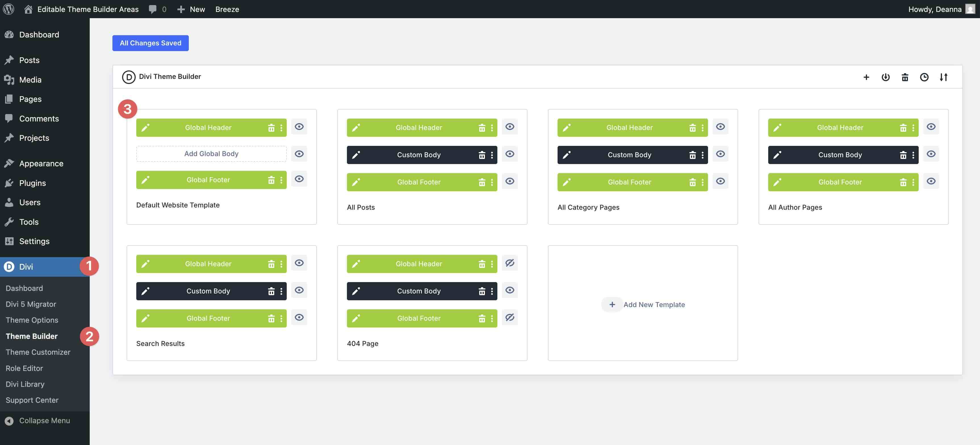This screenshot has width=980, height=445.
Task: Open options menu for All Author Pages Custom Body
Action: (x=913, y=155)
